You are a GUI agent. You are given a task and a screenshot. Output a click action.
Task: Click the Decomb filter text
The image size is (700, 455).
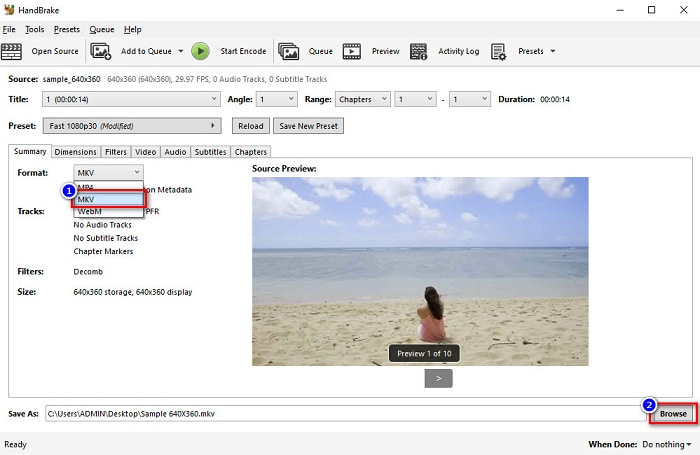[x=88, y=271]
